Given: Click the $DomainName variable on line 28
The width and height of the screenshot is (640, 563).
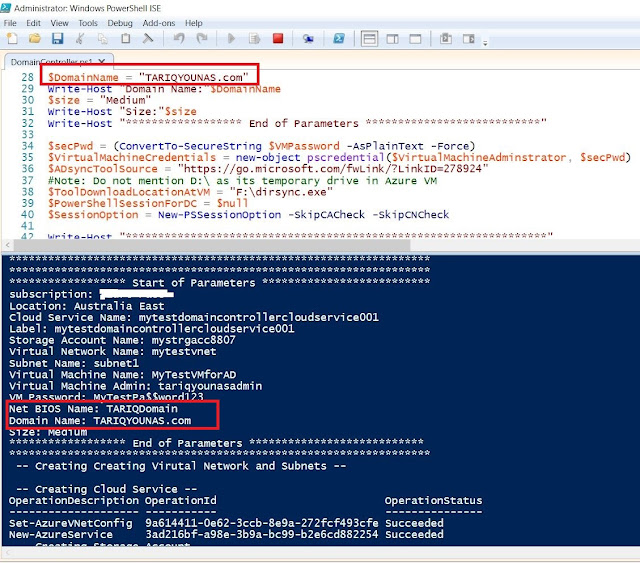Looking at the screenshot, I should click(x=83, y=77).
